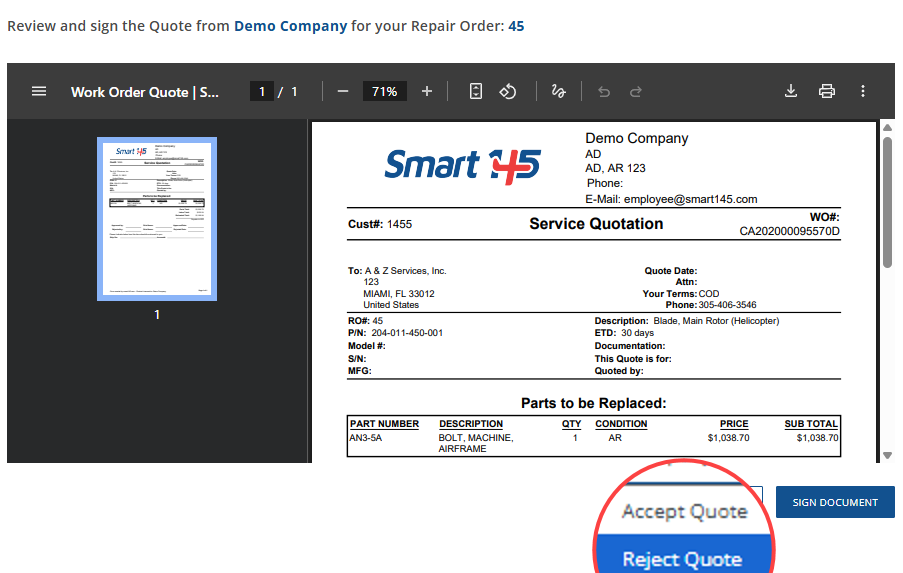
Task: Open the Demo Company link
Action: click(290, 25)
